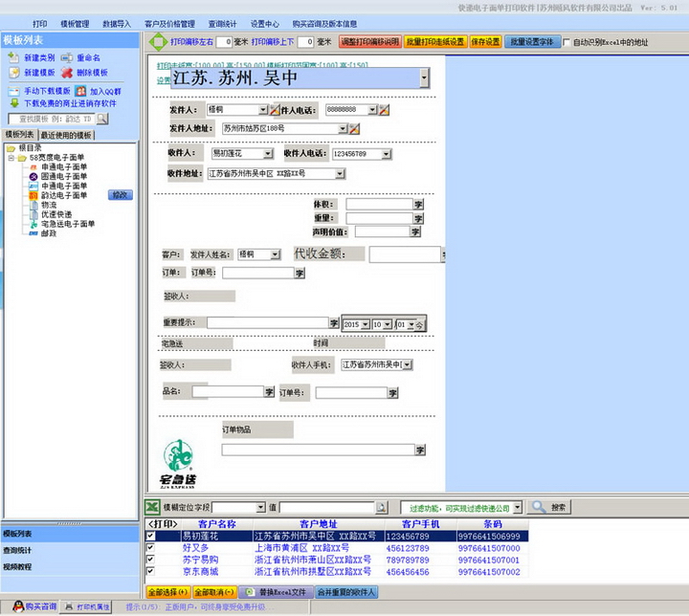Click the 圆通电子面单 purple icon
Viewport: 689px width, 616px height.
[x=33, y=177]
